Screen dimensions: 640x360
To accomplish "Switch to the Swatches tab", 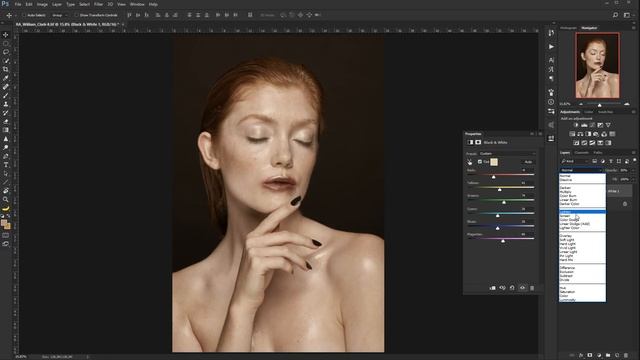I will click(x=605, y=112).
